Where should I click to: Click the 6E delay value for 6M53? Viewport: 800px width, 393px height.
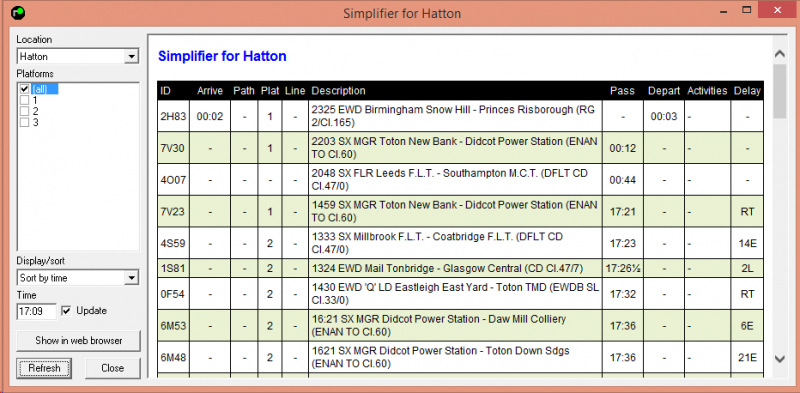[x=747, y=326]
